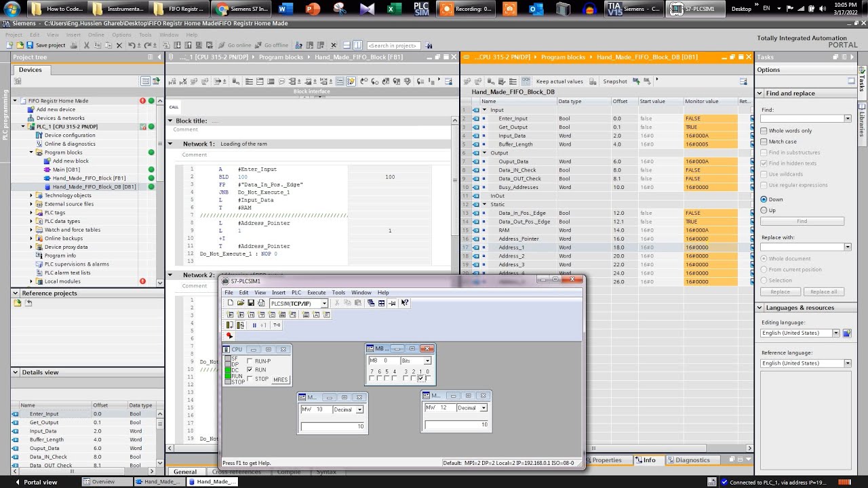
Task: Check RUN-P mode in PLCSIM CPU window
Action: [x=250, y=361]
